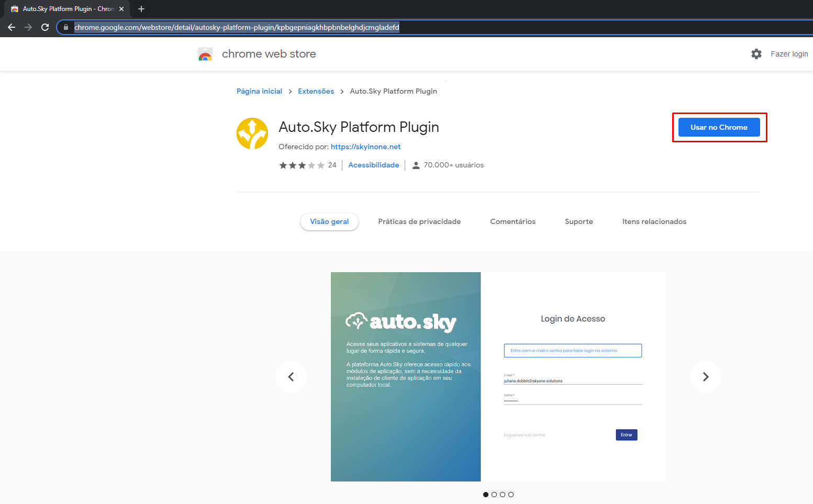Go back using the browser back arrow
Viewport: 813px width, 504px height.
pyautogui.click(x=12, y=27)
